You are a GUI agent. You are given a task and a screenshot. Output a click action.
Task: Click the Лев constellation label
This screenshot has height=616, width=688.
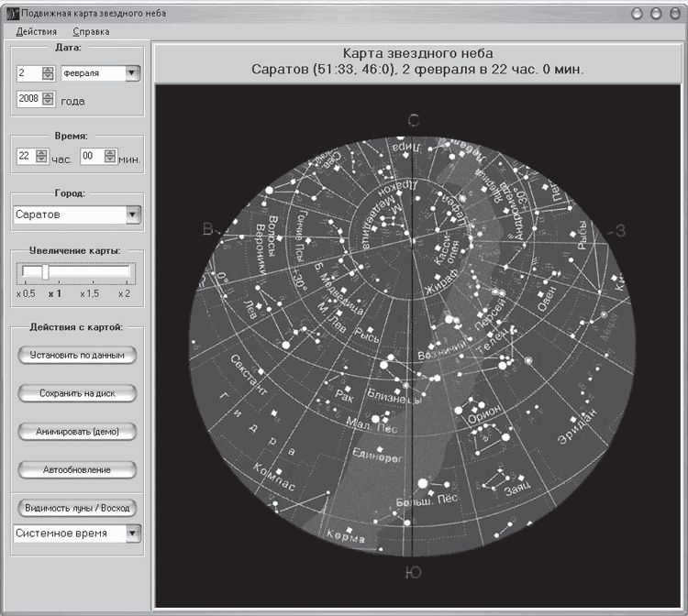click(x=250, y=310)
